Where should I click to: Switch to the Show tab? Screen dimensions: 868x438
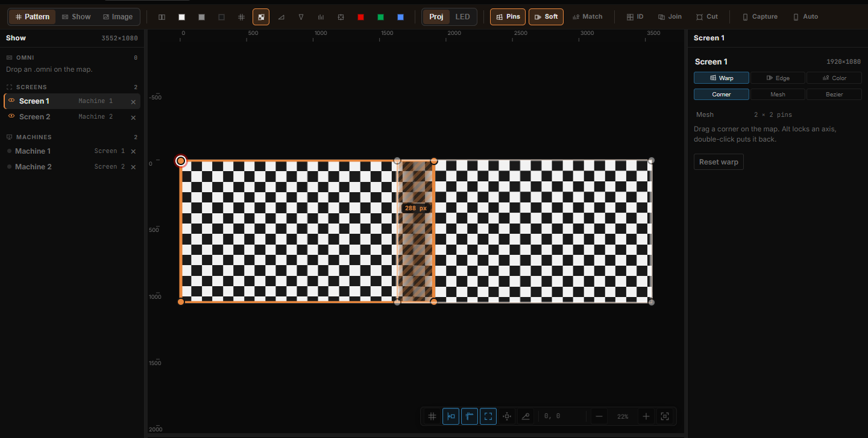(76, 17)
